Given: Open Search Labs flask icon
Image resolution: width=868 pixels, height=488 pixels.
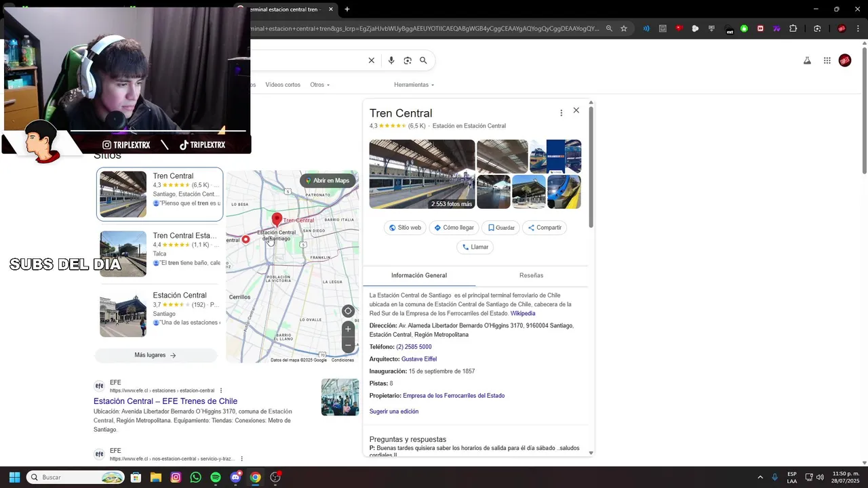Looking at the screenshot, I should tap(807, 60).
